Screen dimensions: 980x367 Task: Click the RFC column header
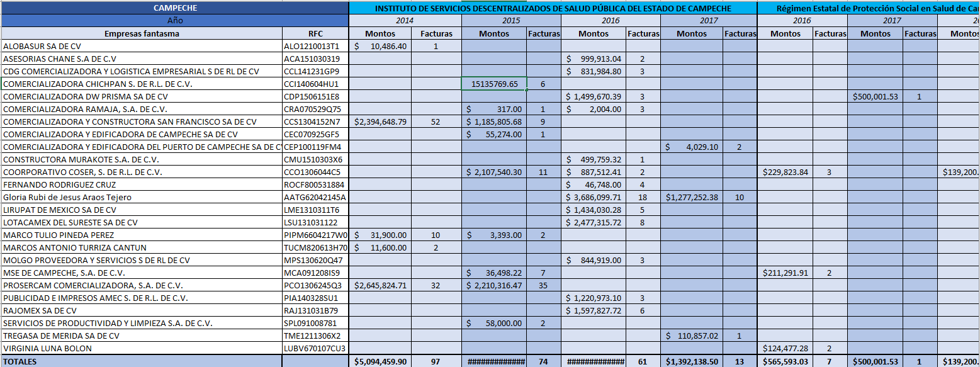pos(316,33)
